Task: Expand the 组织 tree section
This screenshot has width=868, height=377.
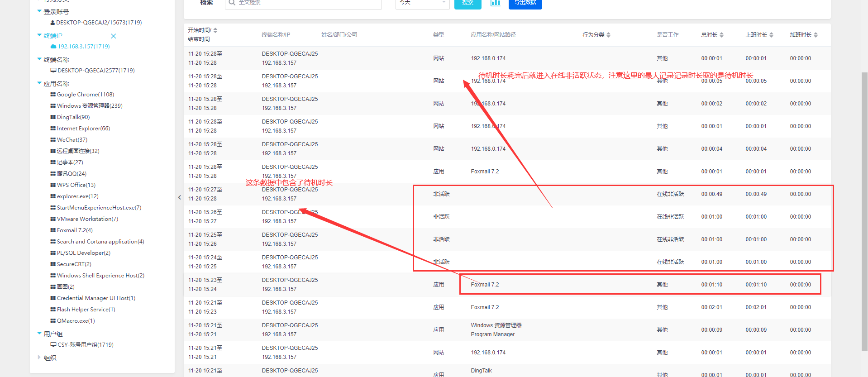Action: (39, 358)
